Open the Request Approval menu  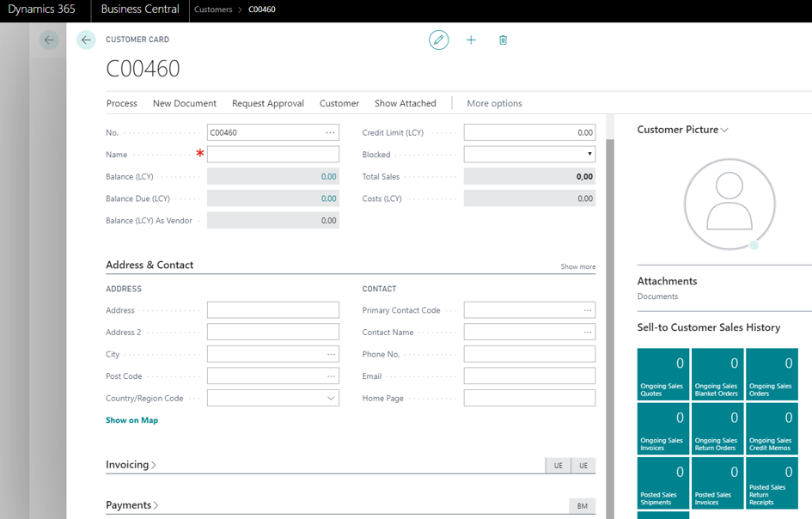[x=268, y=103]
